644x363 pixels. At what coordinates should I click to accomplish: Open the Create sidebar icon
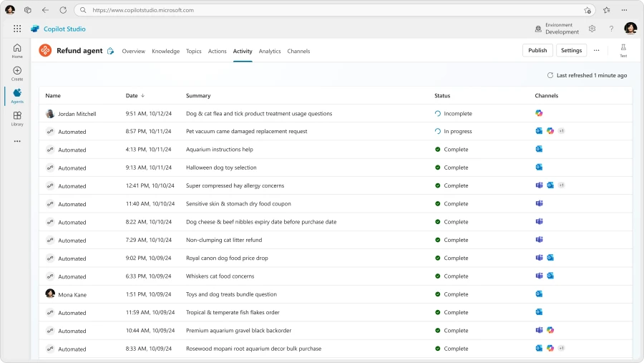pos(17,73)
